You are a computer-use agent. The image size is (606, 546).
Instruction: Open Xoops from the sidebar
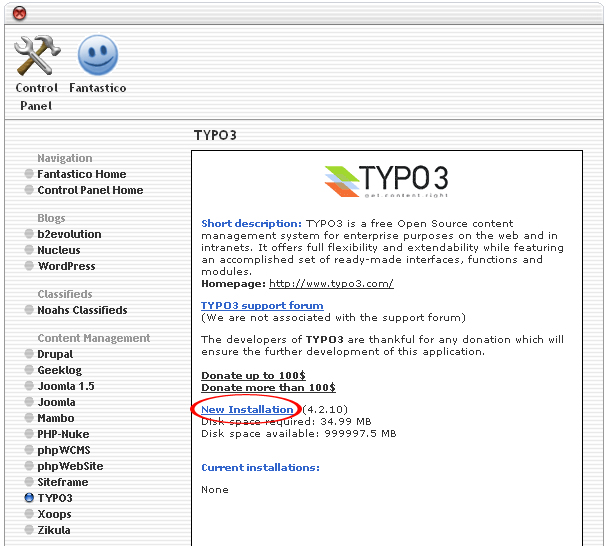[54, 514]
